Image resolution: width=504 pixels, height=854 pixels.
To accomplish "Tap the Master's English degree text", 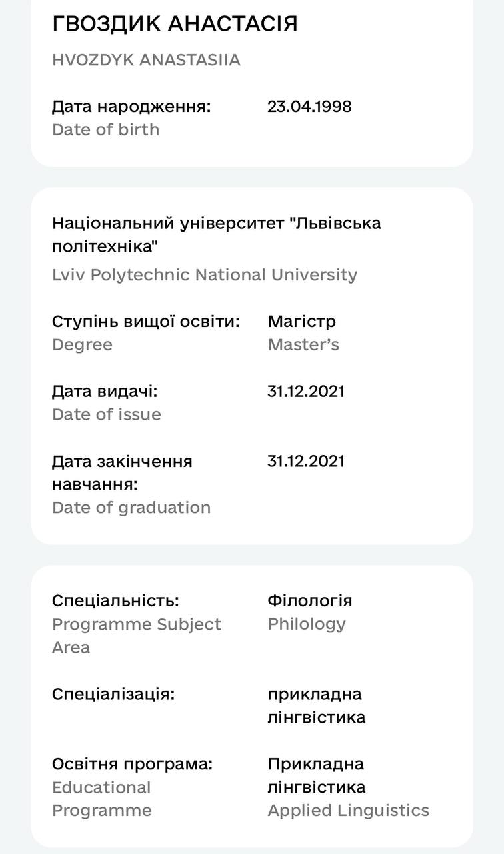I will click(x=303, y=345).
